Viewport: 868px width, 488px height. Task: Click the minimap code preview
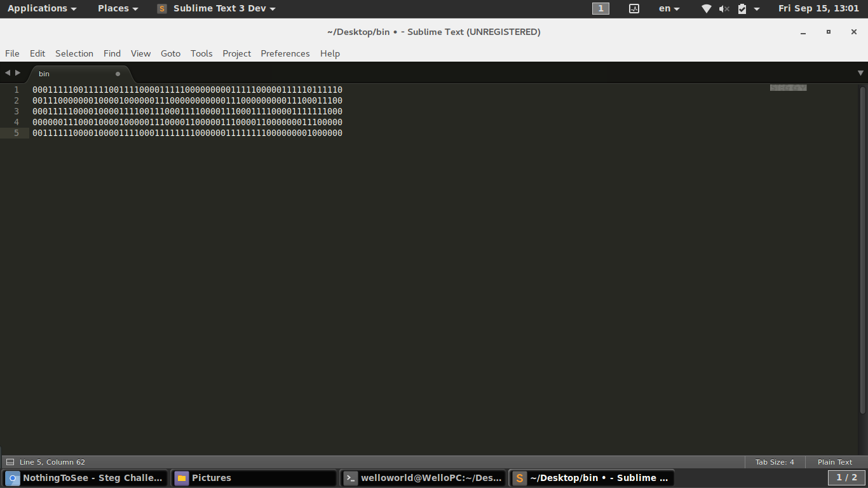click(x=788, y=88)
